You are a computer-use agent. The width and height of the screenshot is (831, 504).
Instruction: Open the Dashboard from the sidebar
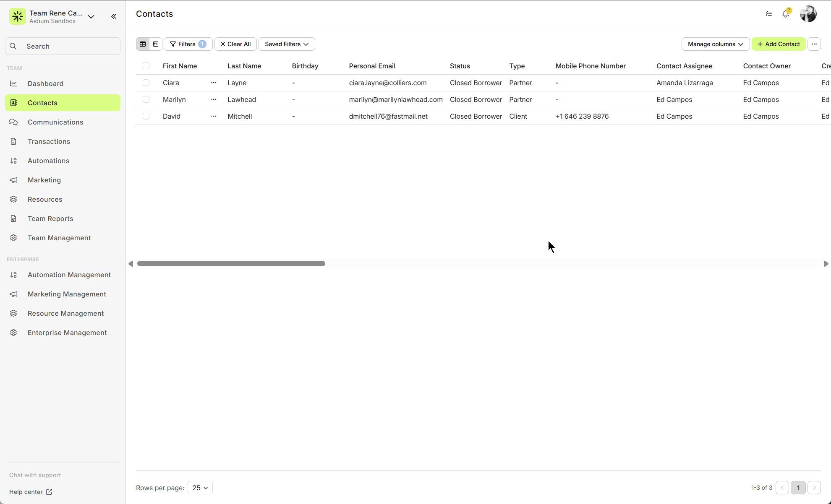pyautogui.click(x=45, y=83)
